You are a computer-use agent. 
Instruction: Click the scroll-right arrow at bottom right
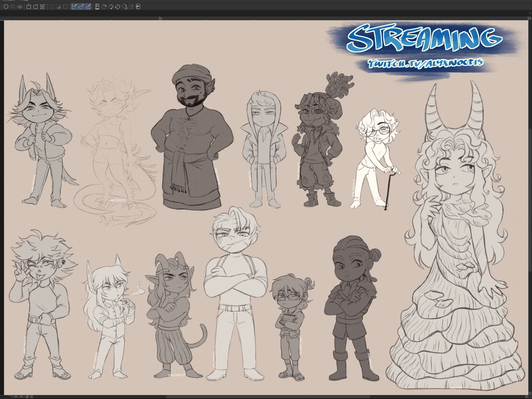click(526, 397)
